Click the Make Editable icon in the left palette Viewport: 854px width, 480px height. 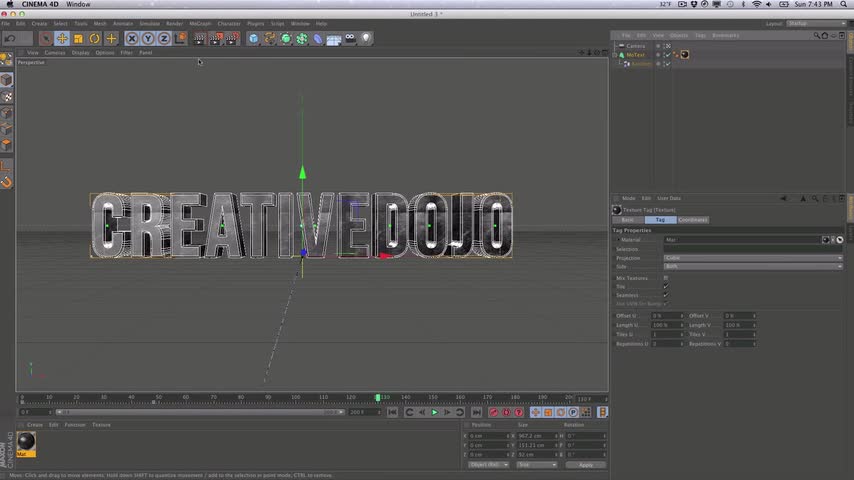tap(6, 60)
